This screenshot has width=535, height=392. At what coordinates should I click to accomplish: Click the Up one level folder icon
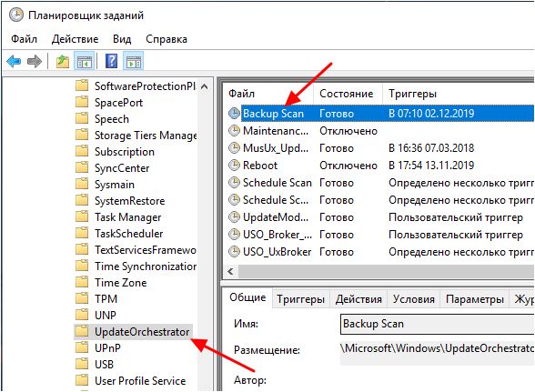[63, 62]
